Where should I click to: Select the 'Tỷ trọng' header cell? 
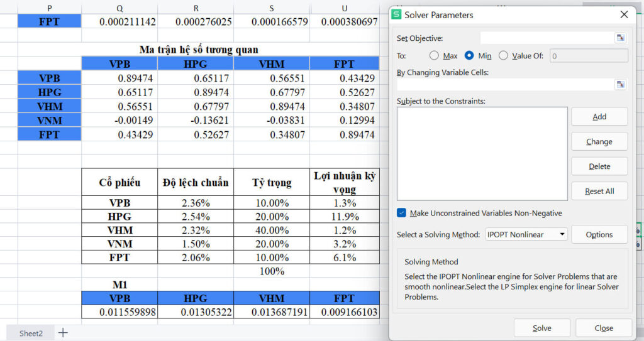coord(272,182)
